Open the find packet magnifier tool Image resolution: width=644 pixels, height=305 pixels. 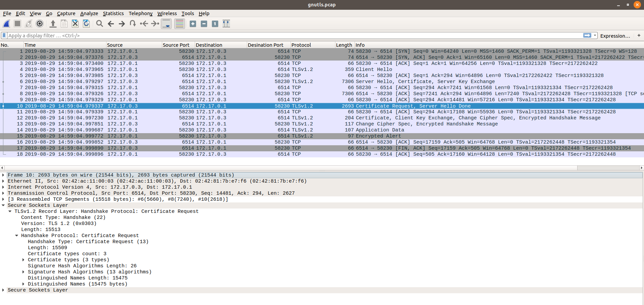click(99, 24)
